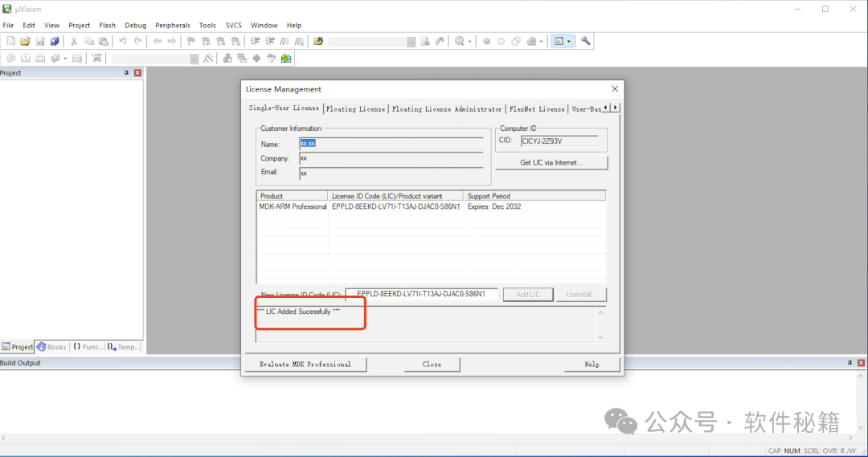Image resolution: width=868 pixels, height=457 pixels.
Task: Close the Project panel with the red X
Action: [138, 73]
